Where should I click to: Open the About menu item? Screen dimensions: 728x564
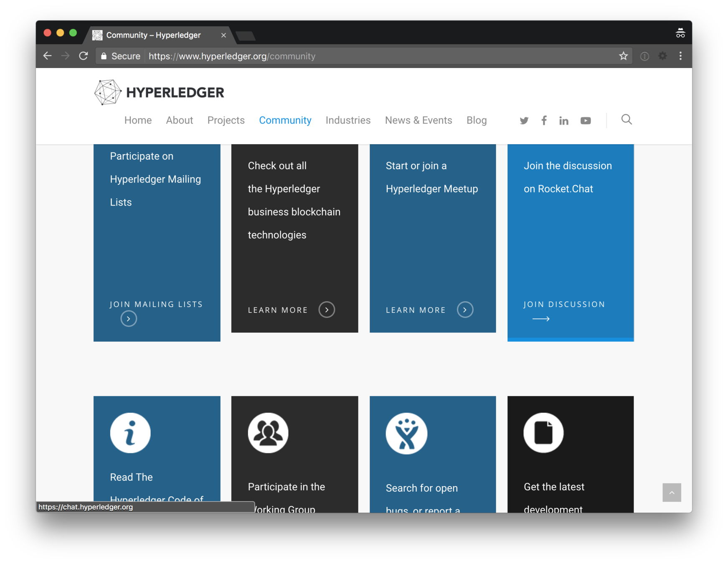pos(179,120)
